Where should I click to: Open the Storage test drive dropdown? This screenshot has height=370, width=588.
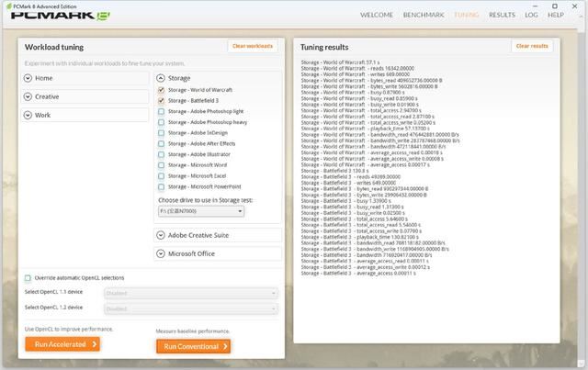click(x=200, y=211)
